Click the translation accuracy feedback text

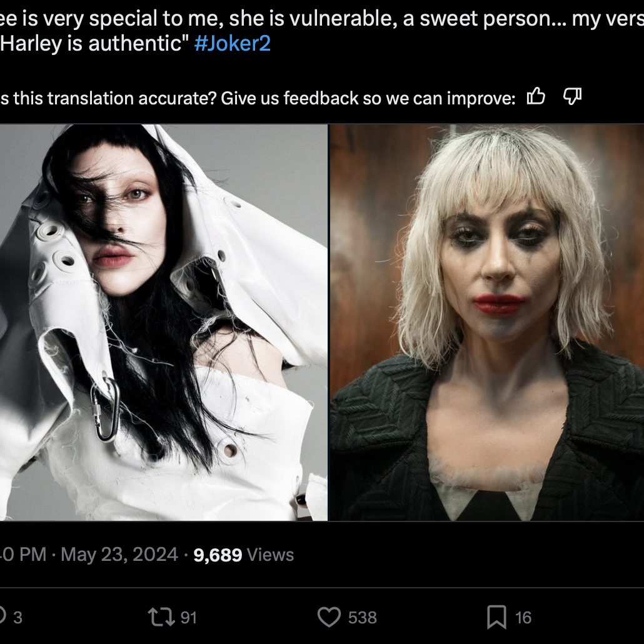pyautogui.click(x=258, y=98)
